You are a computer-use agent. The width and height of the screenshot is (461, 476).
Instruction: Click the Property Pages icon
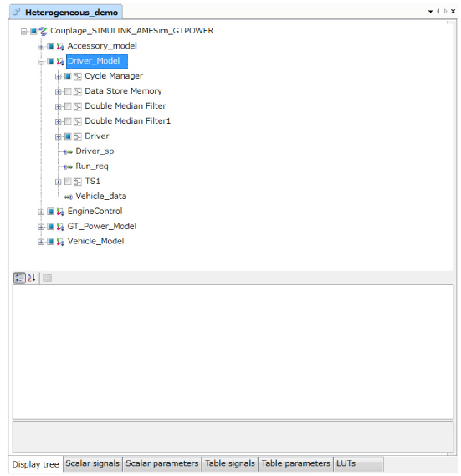[x=47, y=278]
